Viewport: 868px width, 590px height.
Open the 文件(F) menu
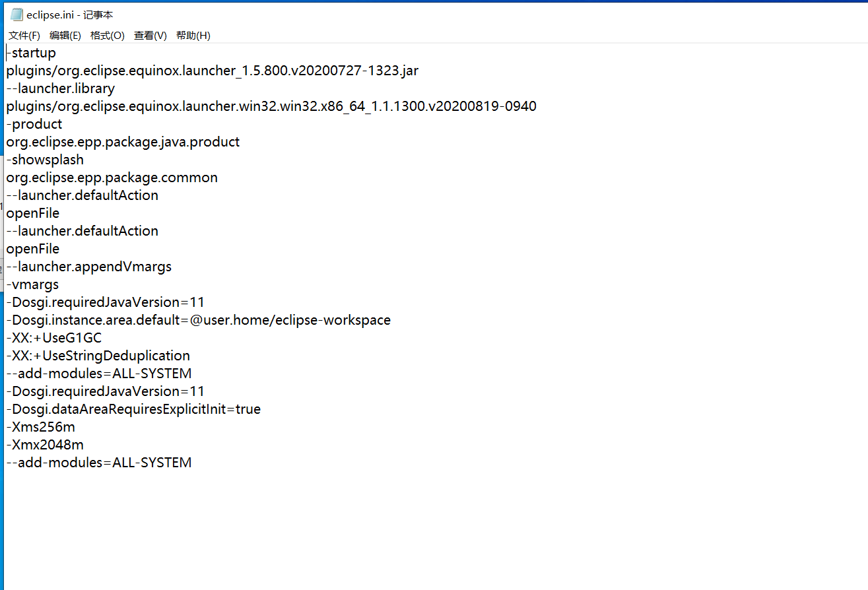(x=24, y=36)
